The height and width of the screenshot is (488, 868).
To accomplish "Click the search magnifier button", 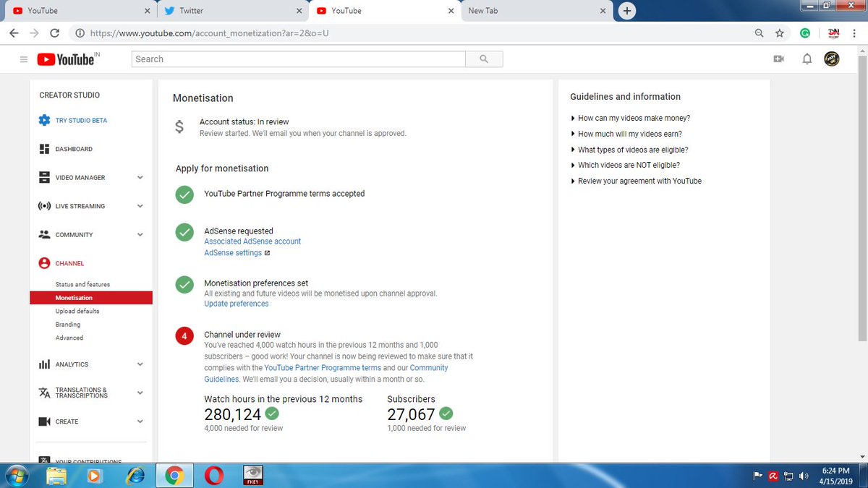I will point(484,59).
